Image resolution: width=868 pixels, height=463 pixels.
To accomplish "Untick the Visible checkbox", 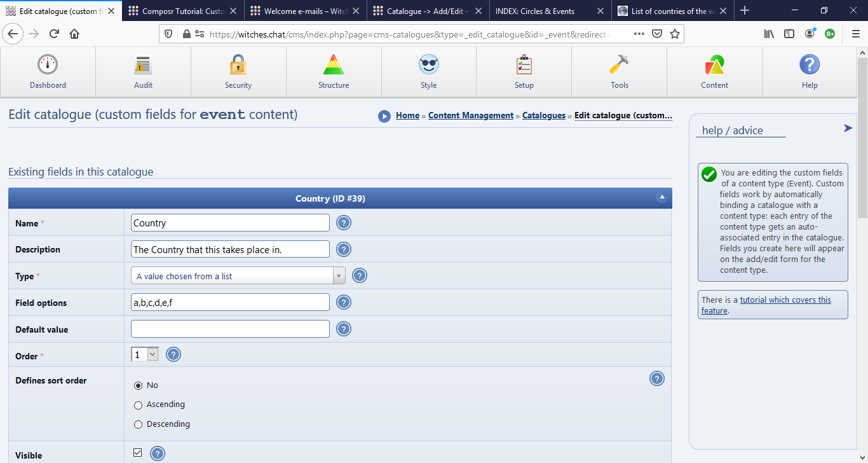I will coord(138,453).
